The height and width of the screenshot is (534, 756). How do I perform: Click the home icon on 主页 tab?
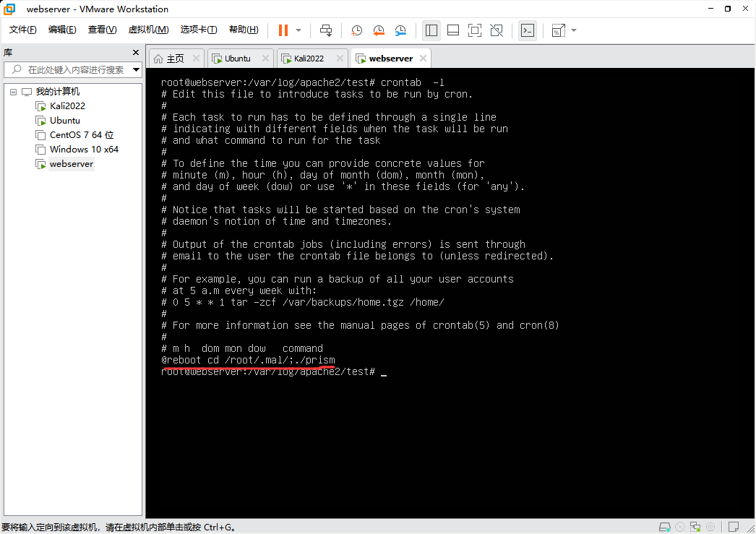pyautogui.click(x=158, y=59)
